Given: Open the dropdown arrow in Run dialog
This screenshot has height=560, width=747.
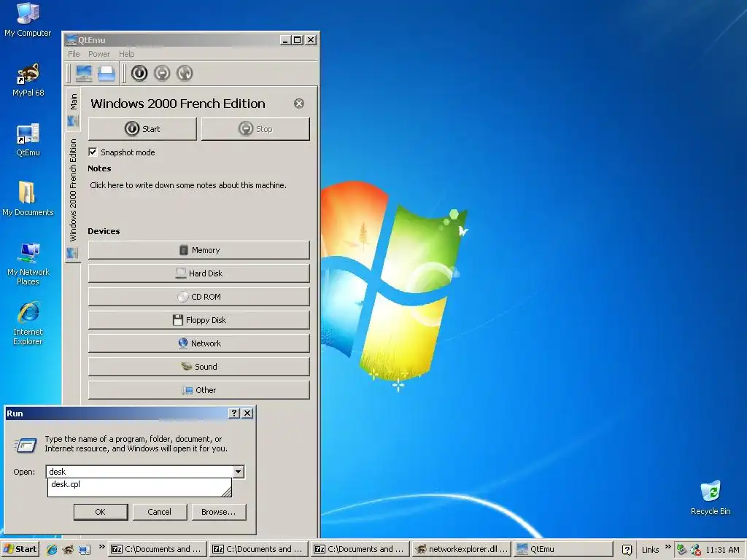Looking at the screenshot, I should click(239, 472).
